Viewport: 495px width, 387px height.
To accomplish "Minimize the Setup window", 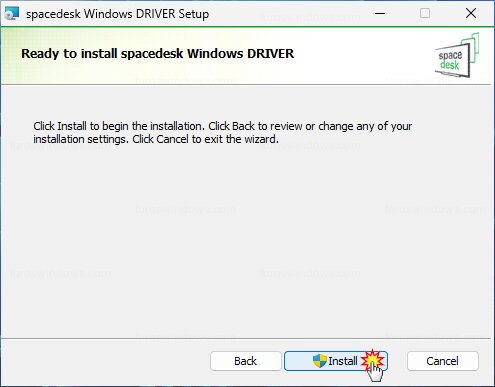I will (380, 14).
